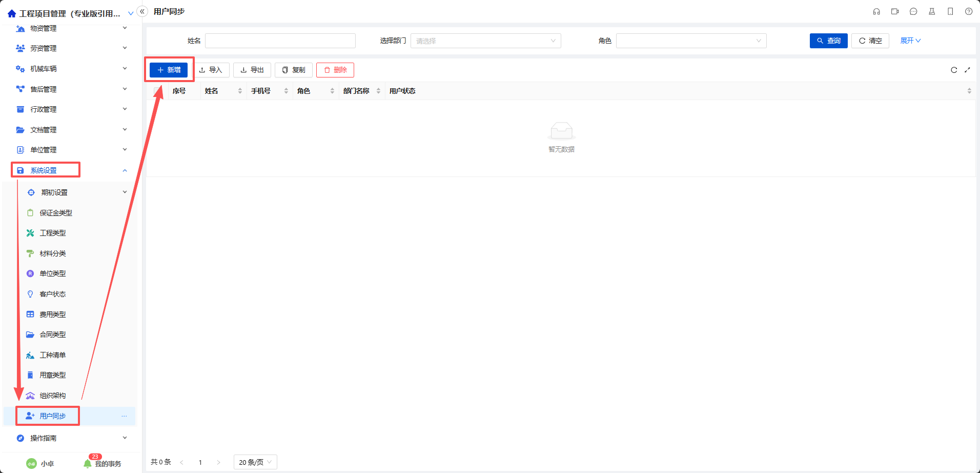Viewport: 980px width, 473px height.
Task: Open the chat message bubble icon
Action: [913, 11]
